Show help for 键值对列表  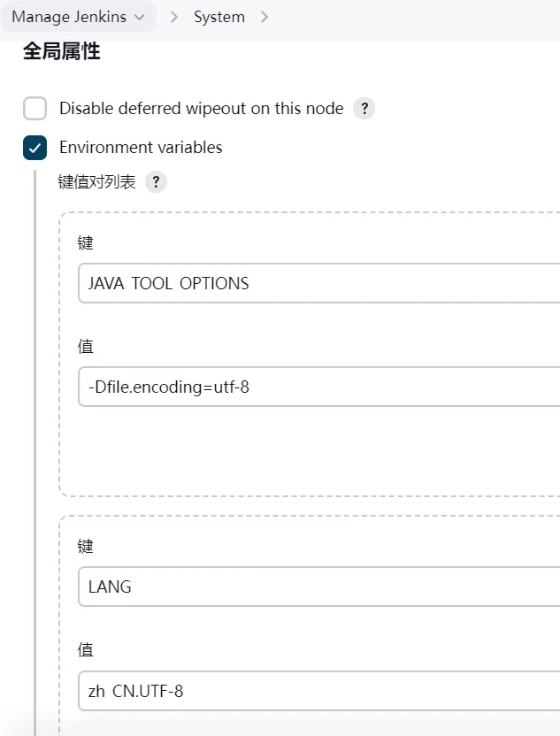coord(156,181)
